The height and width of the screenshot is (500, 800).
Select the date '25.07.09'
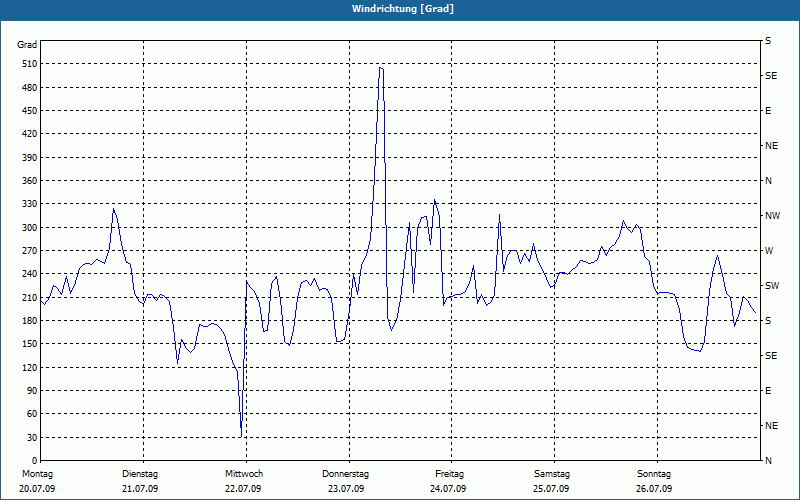tap(551, 489)
